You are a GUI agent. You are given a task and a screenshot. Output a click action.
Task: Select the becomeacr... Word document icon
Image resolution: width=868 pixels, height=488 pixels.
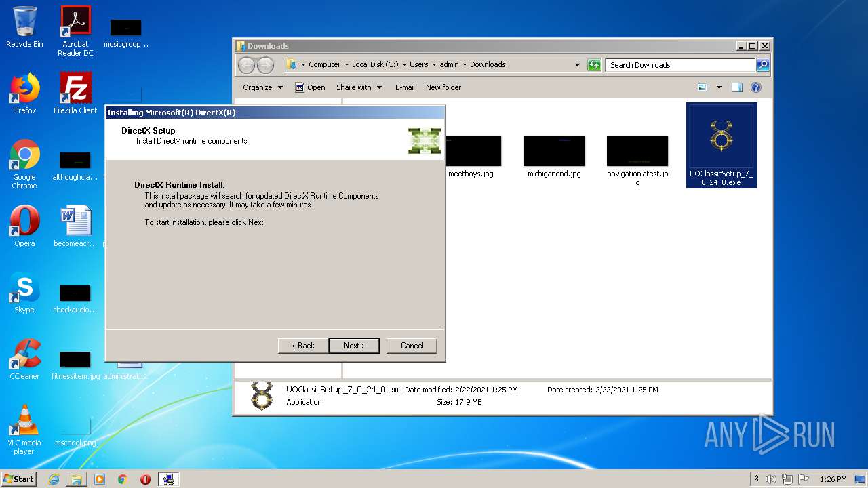[75, 226]
